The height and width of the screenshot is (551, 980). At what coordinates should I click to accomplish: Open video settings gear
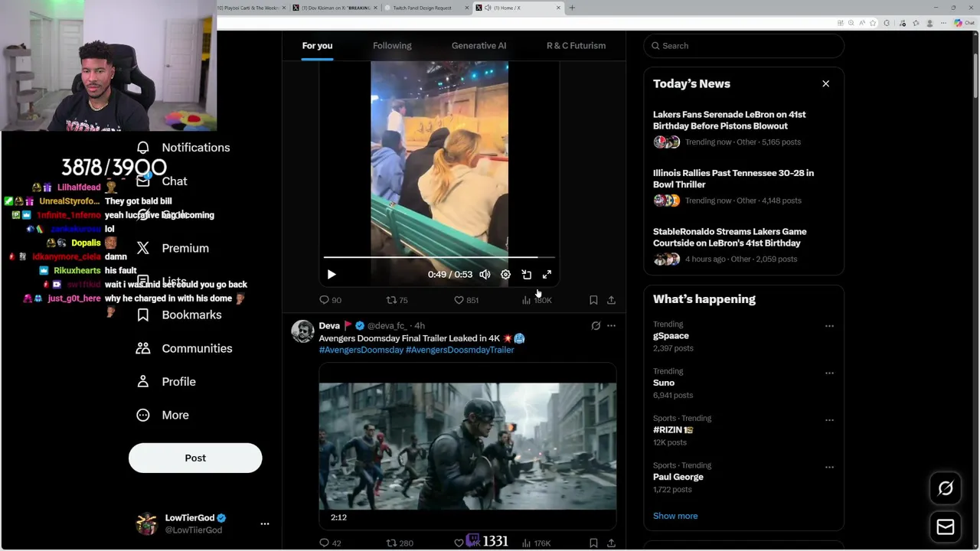505,274
